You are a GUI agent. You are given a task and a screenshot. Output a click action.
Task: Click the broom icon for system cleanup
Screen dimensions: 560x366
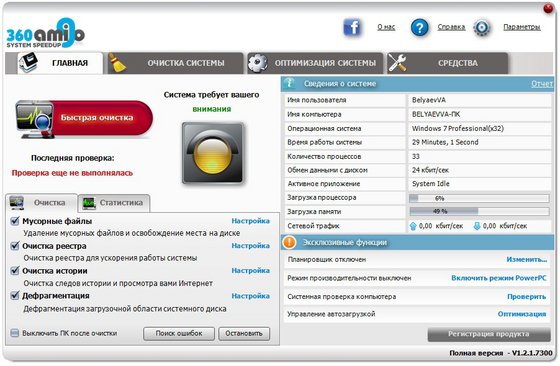coord(117,63)
